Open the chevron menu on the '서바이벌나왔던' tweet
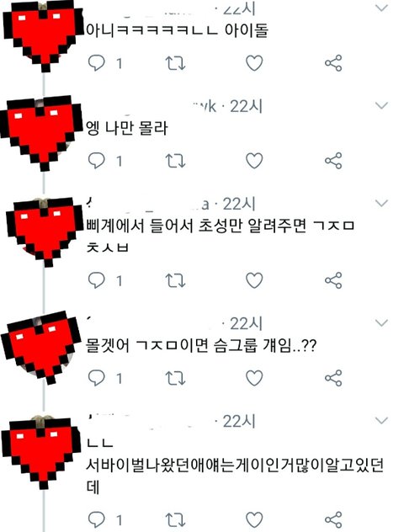 [x=381, y=421]
